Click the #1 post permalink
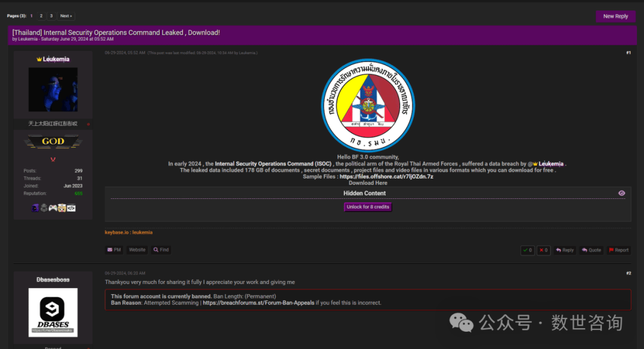The width and height of the screenshot is (644, 349). (628, 52)
